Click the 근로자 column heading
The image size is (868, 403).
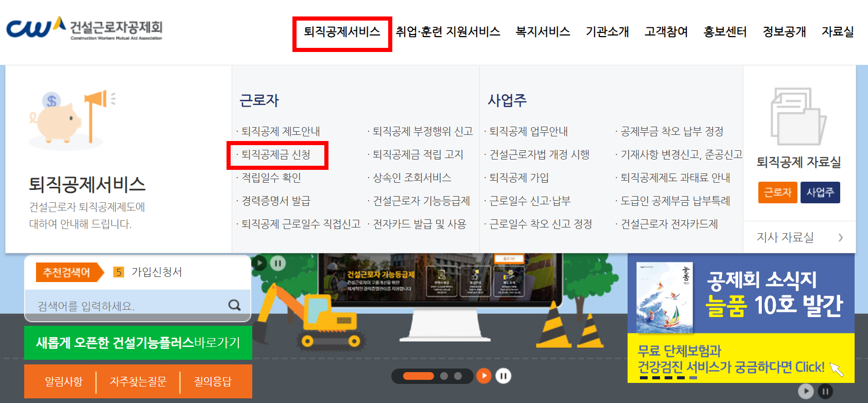(259, 100)
